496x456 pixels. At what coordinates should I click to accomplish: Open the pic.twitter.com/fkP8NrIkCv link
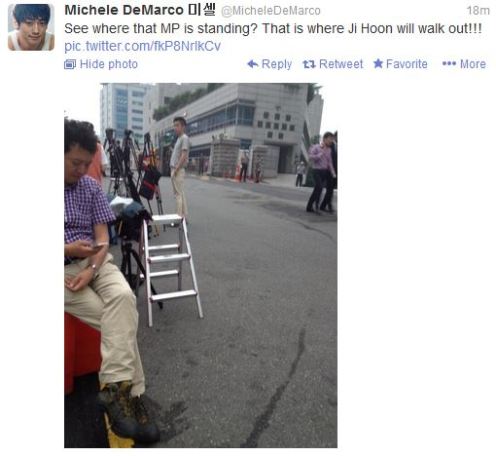(142, 46)
